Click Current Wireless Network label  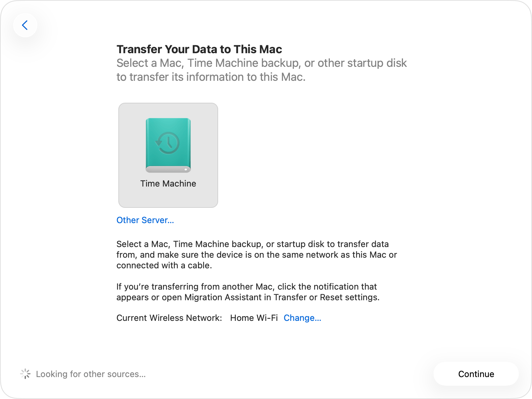point(169,318)
